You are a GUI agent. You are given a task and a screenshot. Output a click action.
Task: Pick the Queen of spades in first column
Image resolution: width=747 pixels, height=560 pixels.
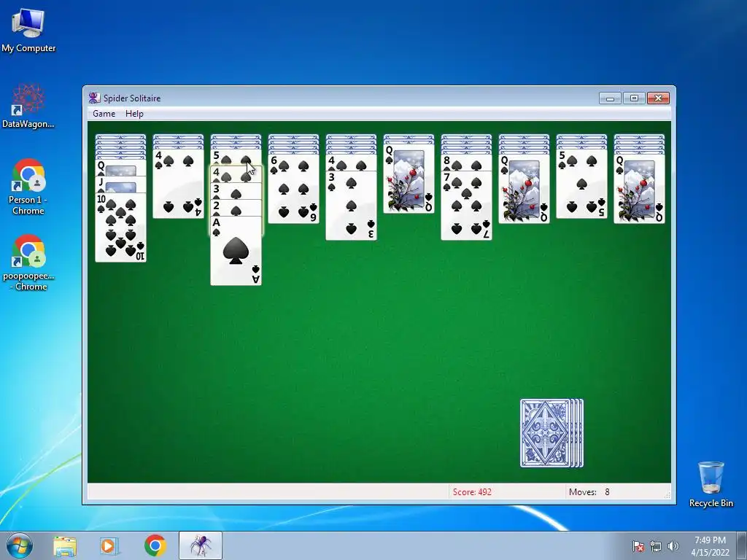point(120,168)
